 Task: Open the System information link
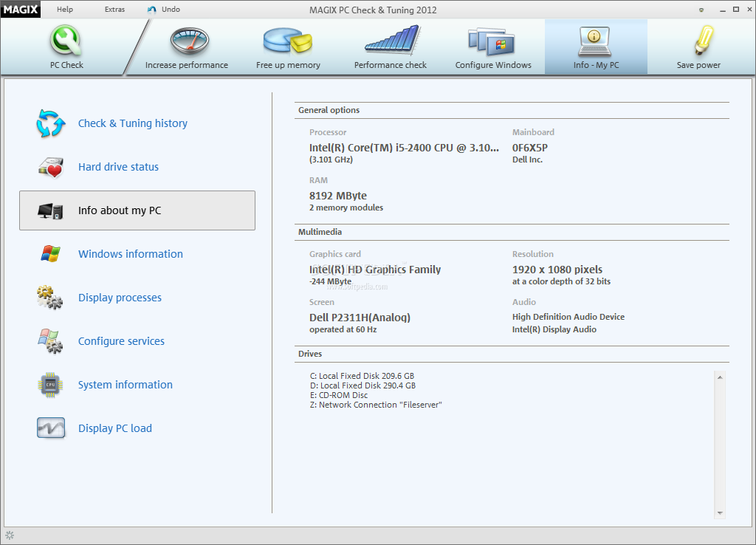click(x=125, y=385)
